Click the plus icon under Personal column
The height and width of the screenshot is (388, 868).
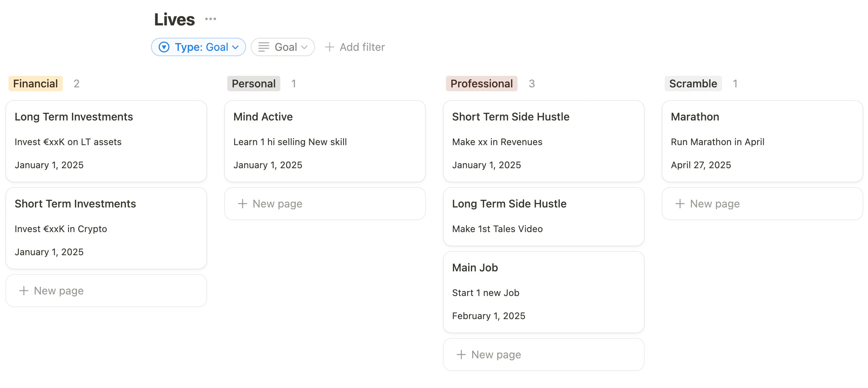pyautogui.click(x=242, y=204)
